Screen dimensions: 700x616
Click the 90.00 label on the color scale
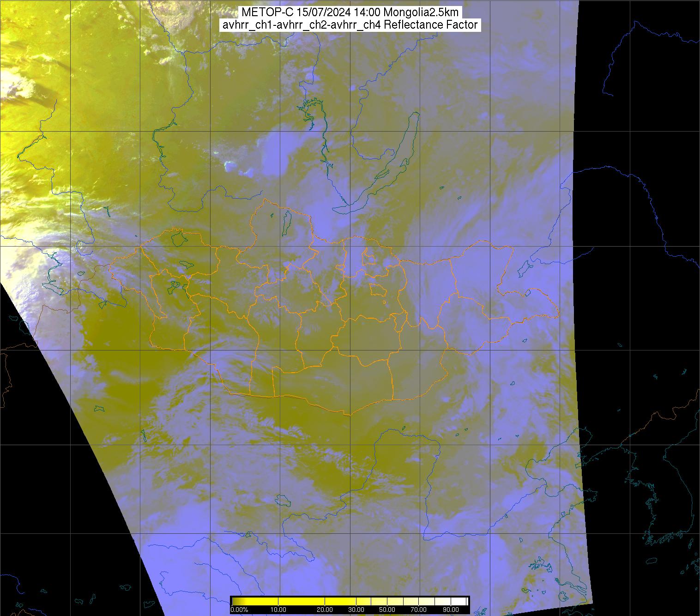point(451,610)
